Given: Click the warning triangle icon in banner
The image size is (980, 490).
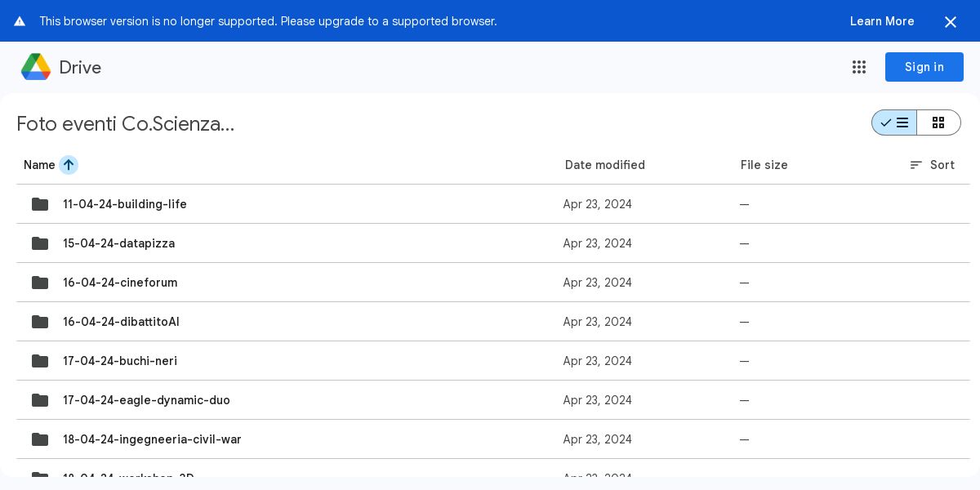Looking at the screenshot, I should point(20,21).
